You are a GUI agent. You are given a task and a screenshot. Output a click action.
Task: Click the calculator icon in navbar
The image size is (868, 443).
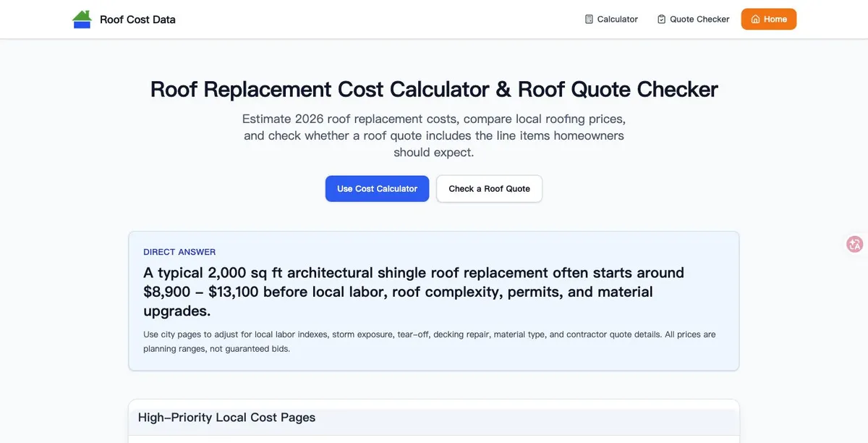(x=589, y=20)
